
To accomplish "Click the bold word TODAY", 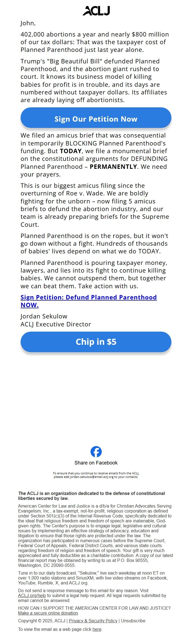I will pos(71,151).
